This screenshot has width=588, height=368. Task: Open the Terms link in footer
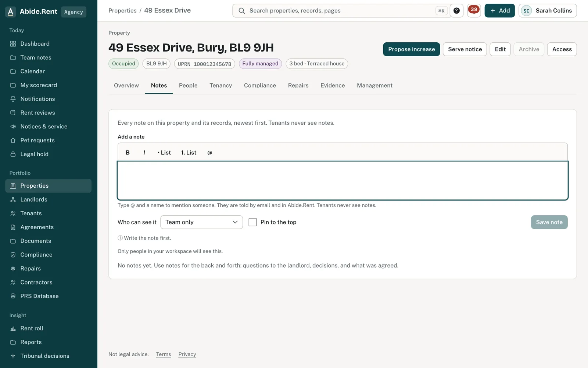164,354
